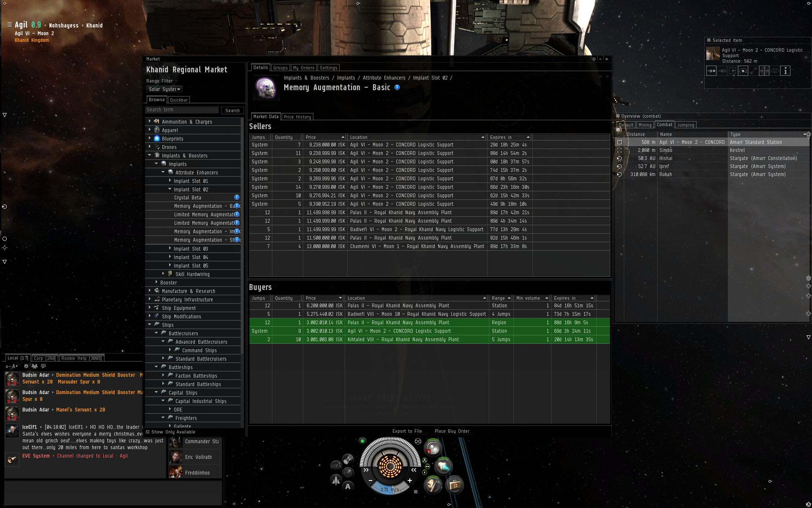The height and width of the screenshot is (508, 812).
Task: Switch chat to Corp [268] tab
Action: (44, 358)
